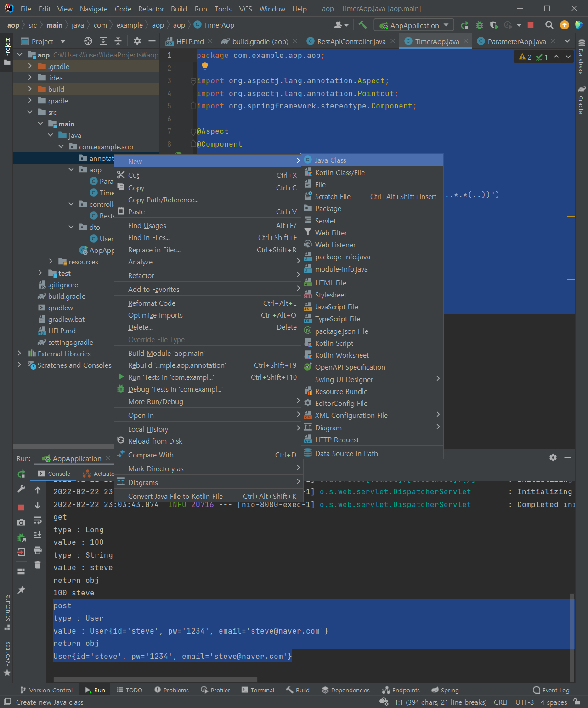588x708 pixels.
Task: Click the console horizontal scrollbar
Action: (155, 679)
